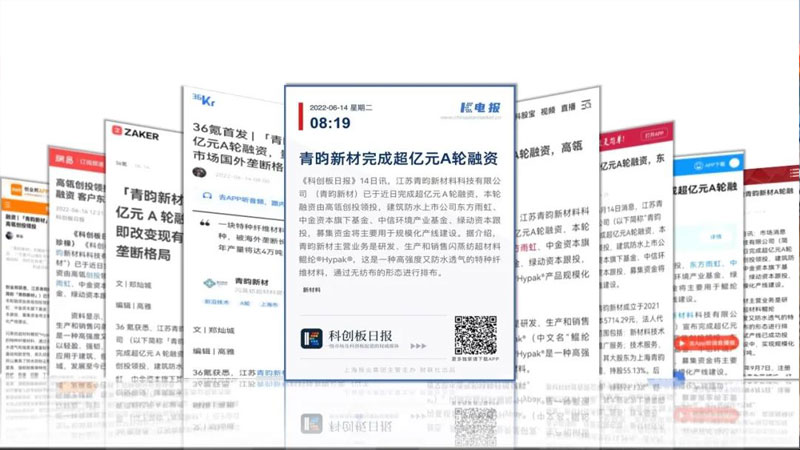Click the 打开APP button on red header
This screenshot has height=450, width=800.
[651, 134]
